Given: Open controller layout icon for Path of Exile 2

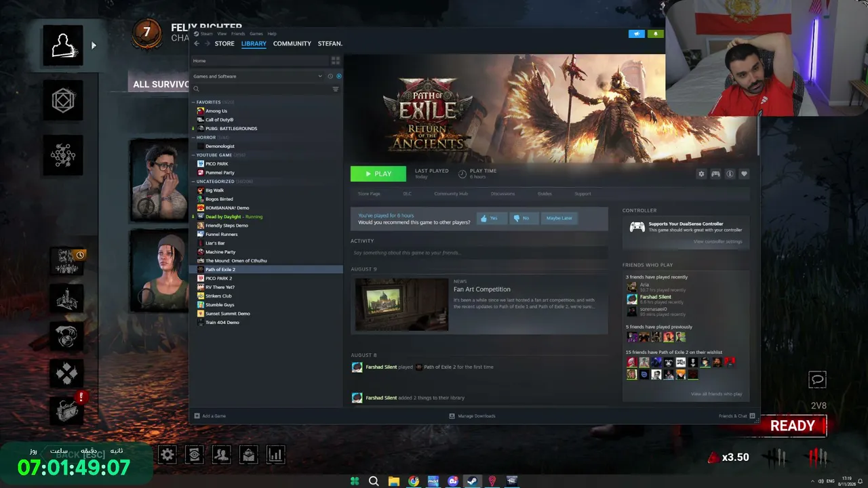Looking at the screenshot, I should 715,174.
